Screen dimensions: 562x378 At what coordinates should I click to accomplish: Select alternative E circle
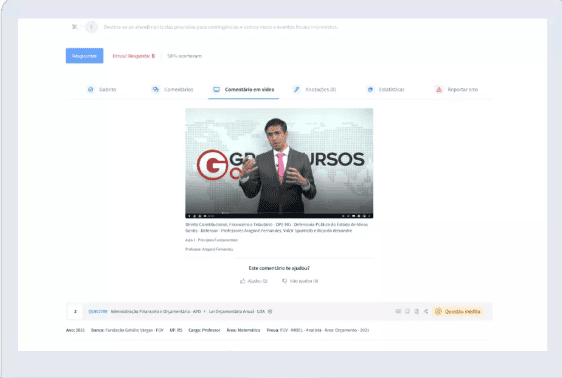pyautogui.click(x=91, y=27)
